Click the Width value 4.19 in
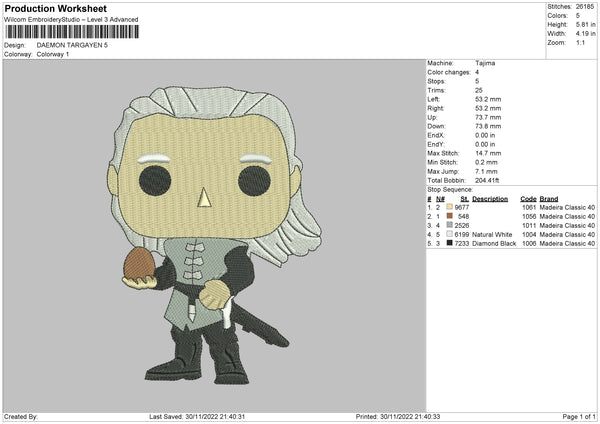Screen dimensions: 600x424 (585, 34)
